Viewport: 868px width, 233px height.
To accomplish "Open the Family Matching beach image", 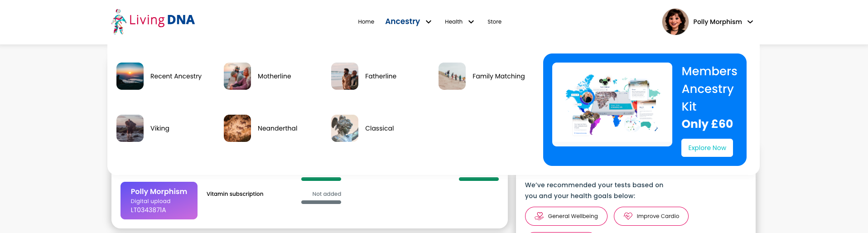I will [x=452, y=76].
